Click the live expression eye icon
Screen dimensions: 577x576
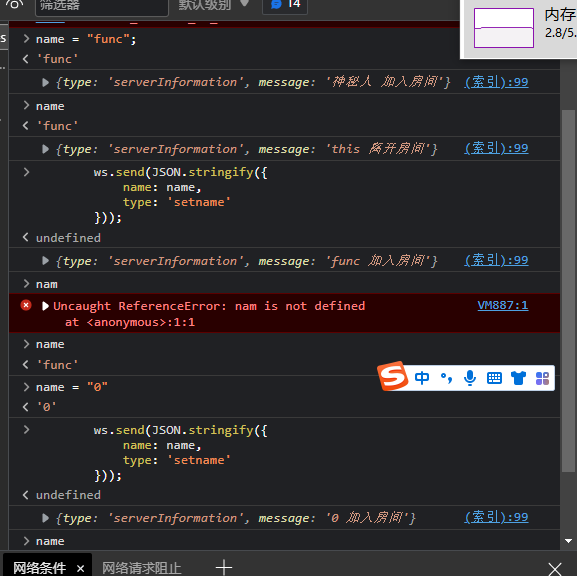point(14,4)
